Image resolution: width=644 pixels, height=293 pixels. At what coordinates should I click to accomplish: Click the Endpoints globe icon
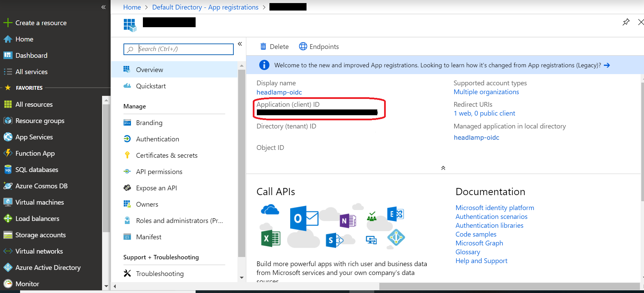303,47
